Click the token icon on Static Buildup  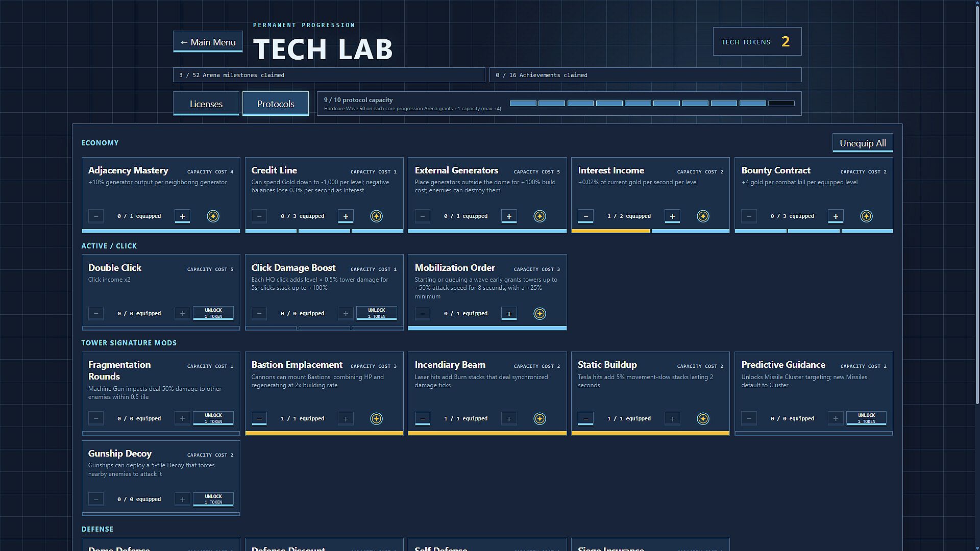[x=703, y=419]
